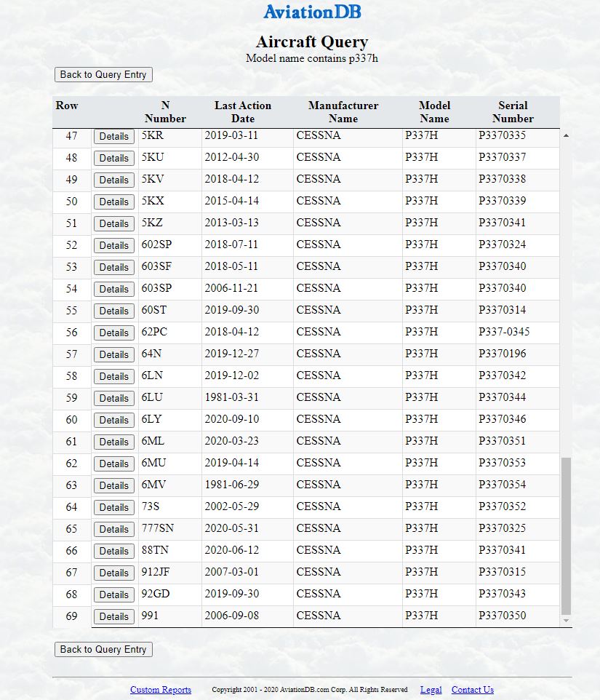Click the vertical scrollbar thumb
The height and width of the screenshot is (700, 600).
[x=566, y=535]
